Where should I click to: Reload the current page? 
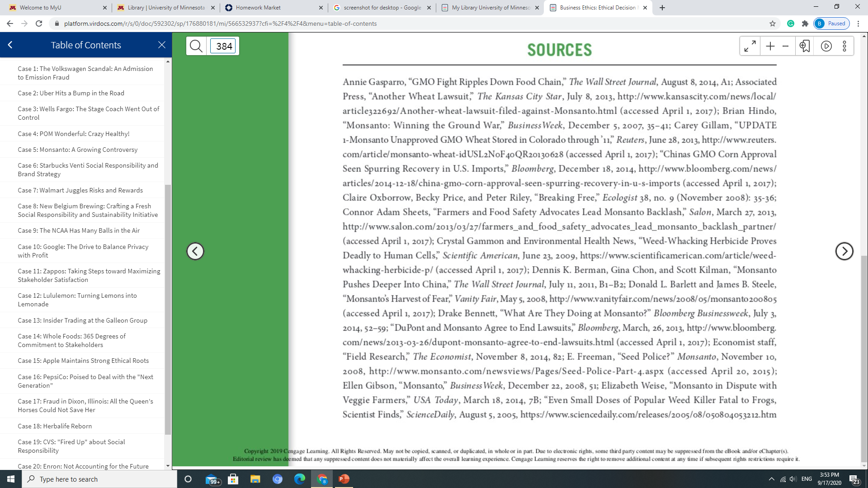tap(39, 23)
